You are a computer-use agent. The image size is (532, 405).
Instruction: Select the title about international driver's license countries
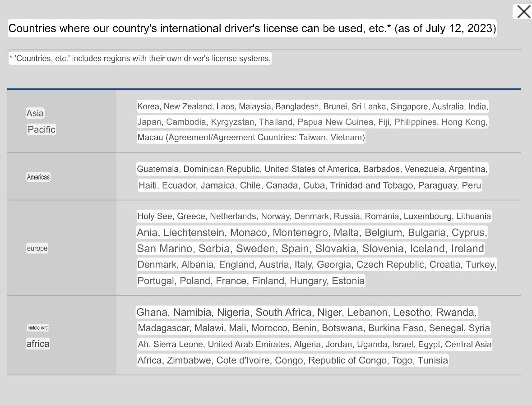click(x=252, y=28)
